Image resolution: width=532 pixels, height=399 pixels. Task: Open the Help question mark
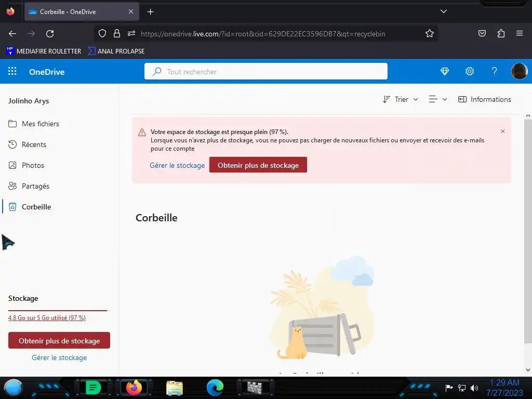click(495, 71)
